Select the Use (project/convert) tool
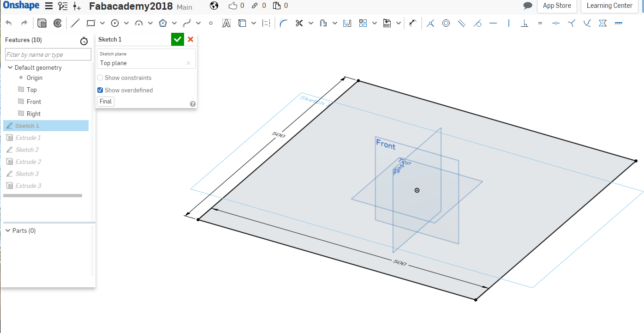Screen dimensions: 644x333 [x=242, y=23]
